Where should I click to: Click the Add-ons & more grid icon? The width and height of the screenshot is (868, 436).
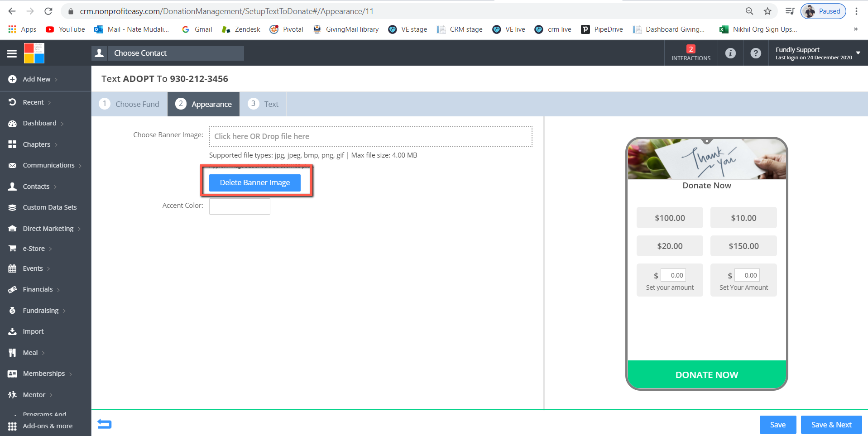pyautogui.click(x=12, y=426)
